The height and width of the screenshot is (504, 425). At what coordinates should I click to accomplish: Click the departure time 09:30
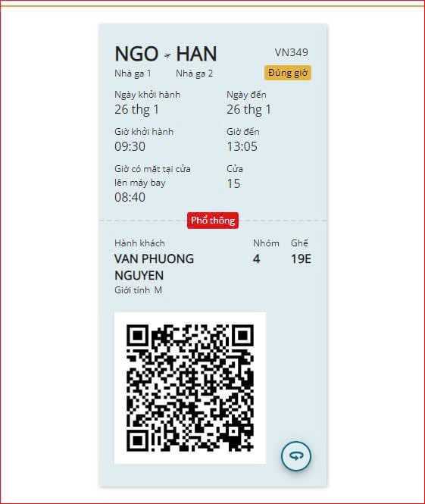point(130,146)
